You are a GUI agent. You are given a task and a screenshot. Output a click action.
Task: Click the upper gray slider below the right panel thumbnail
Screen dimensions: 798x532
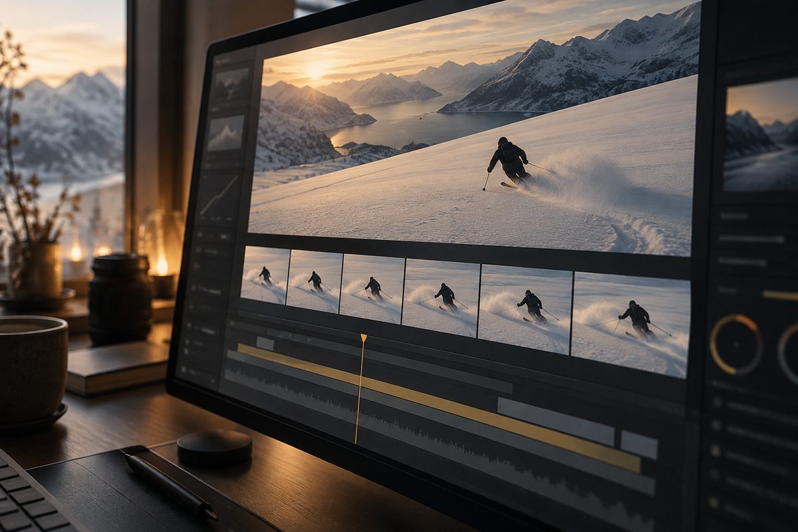(x=751, y=239)
